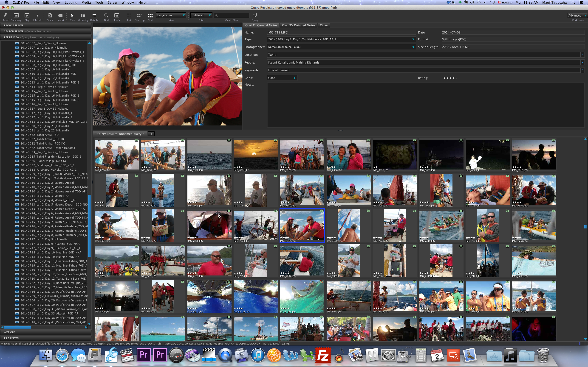The height and width of the screenshot is (367, 588).
Task: Open the Logging menu
Action: point(71,3)
